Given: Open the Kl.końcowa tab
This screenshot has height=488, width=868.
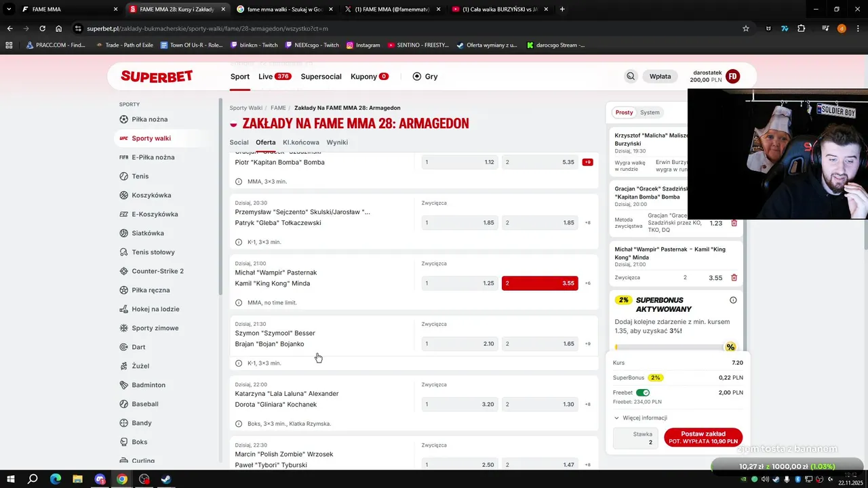Looking at the screenshot, I should tap(301, 142).
